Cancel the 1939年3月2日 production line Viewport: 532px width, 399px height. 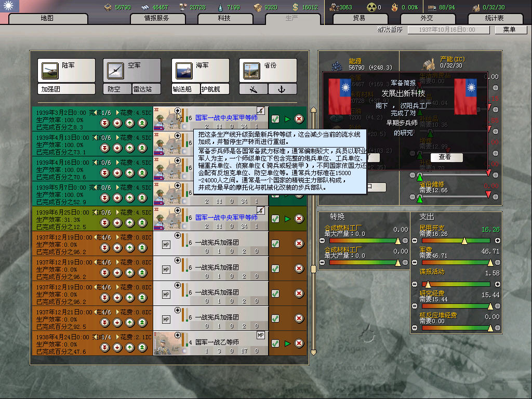tap(299, 119)
